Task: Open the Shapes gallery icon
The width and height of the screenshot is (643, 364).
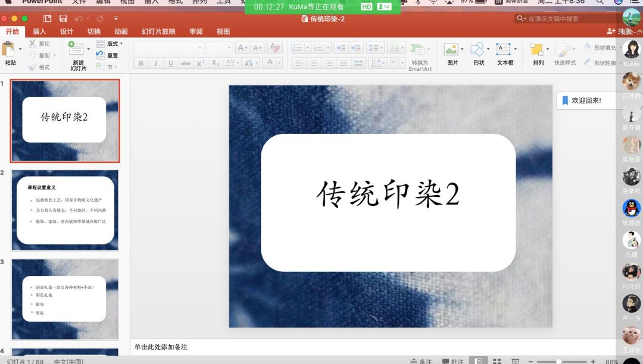Action: coord(478,50)
